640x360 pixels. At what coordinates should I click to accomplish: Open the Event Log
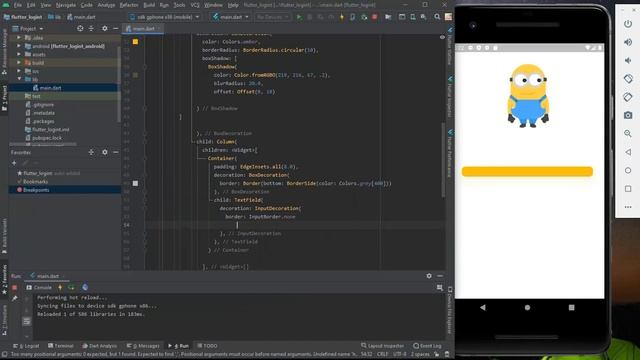click(427, 346)
